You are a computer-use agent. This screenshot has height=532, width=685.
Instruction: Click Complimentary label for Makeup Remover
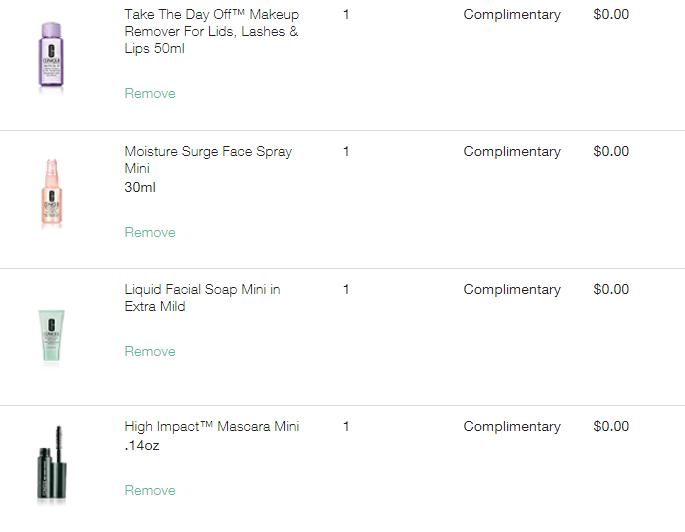pyautogui.click(x=512, y=15)
